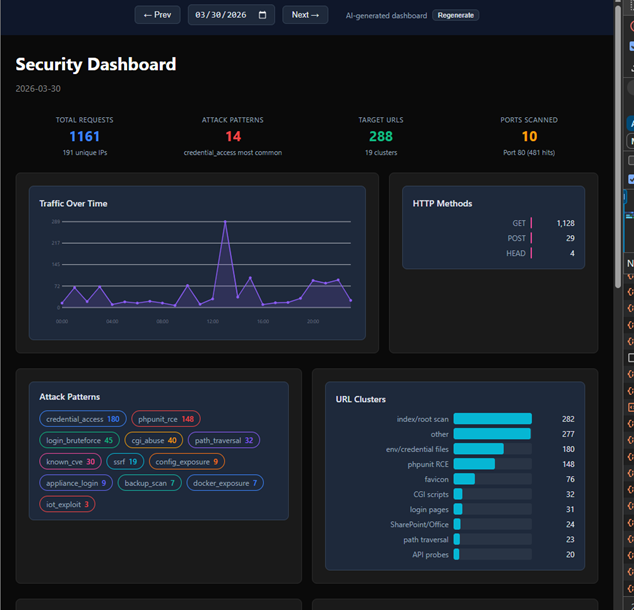Click 'credential_access most common' text
Screen dimensions: 634x610
pyautogui.click(x=233, y=152)
